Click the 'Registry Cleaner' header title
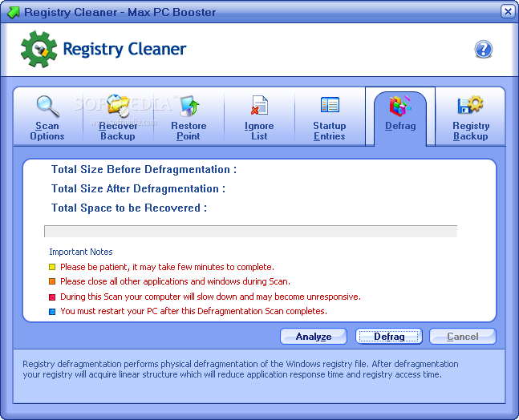 coord(124,49)
